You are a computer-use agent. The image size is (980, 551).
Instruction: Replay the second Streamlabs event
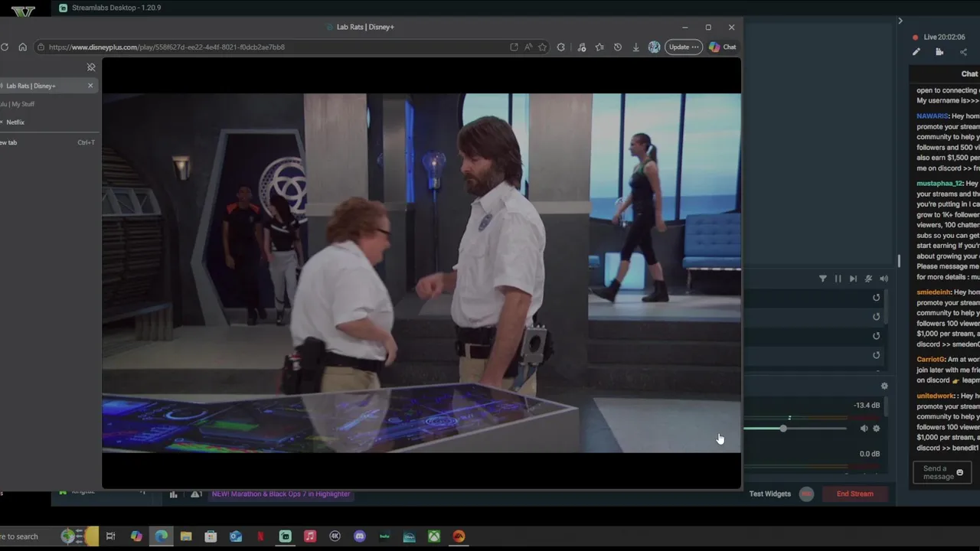(877, 317)
